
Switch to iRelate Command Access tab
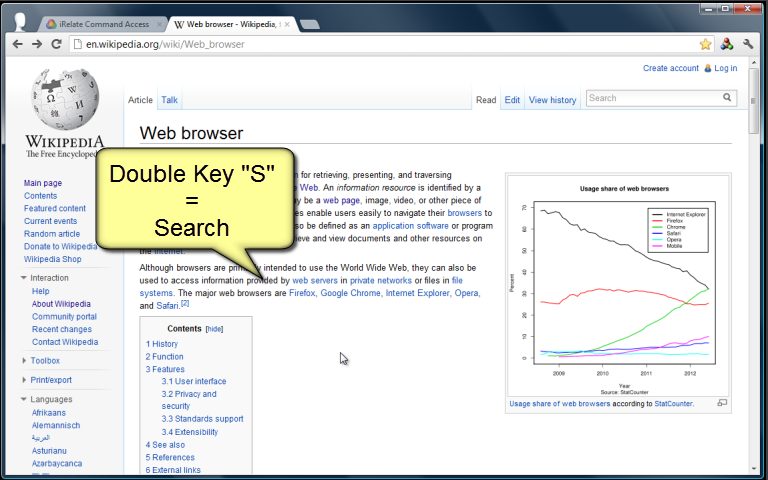[104, 24]
